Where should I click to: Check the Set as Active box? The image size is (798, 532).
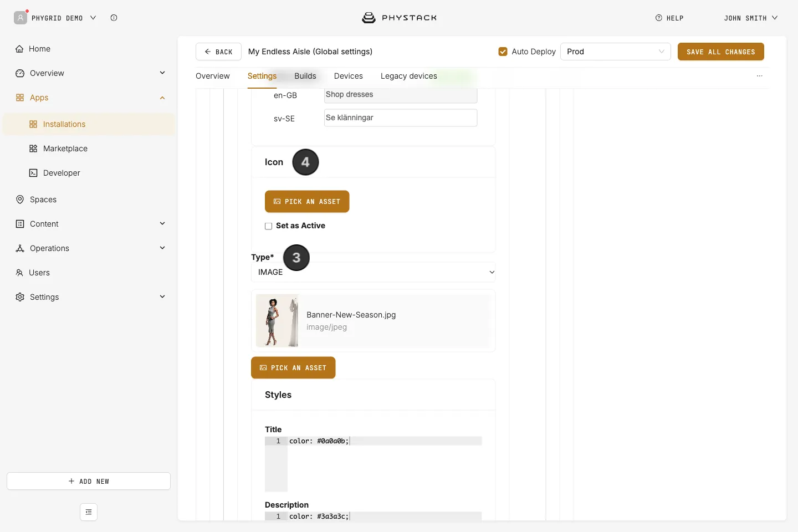(x=269, y=226)
